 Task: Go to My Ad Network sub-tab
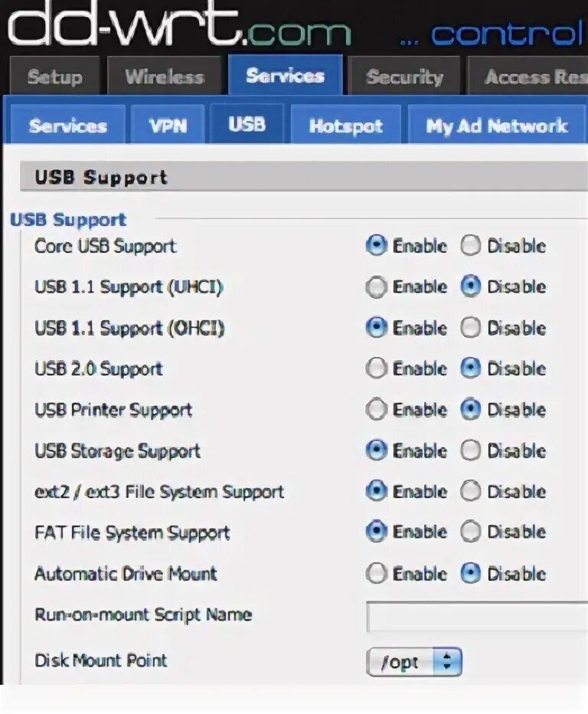497,126
